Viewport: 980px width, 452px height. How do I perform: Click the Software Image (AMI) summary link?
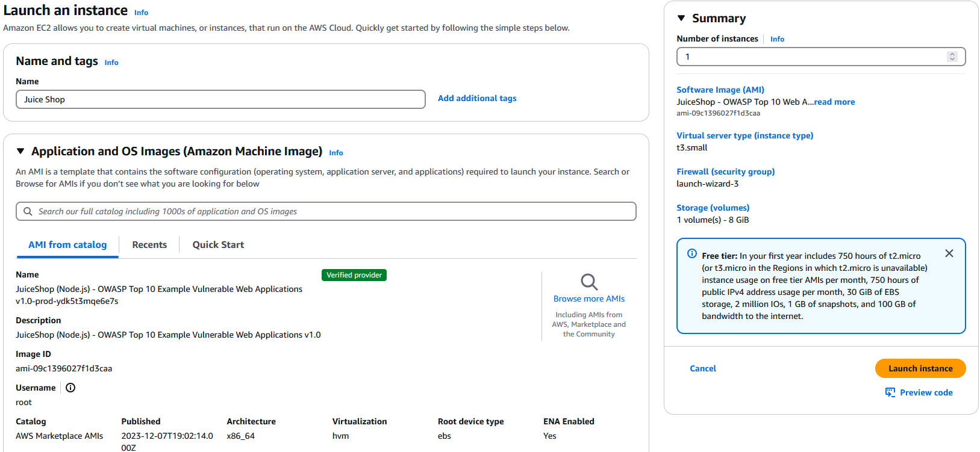point(720,90)
